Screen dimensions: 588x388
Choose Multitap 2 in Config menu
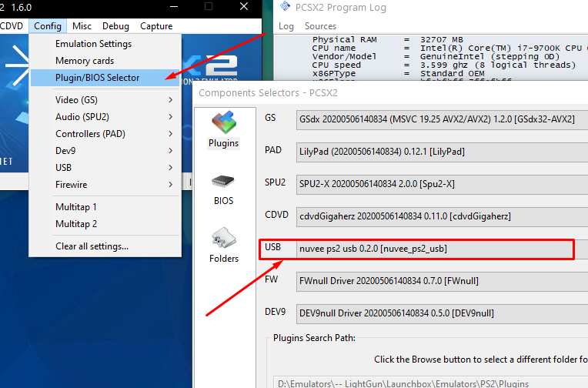tap(105, 224)
